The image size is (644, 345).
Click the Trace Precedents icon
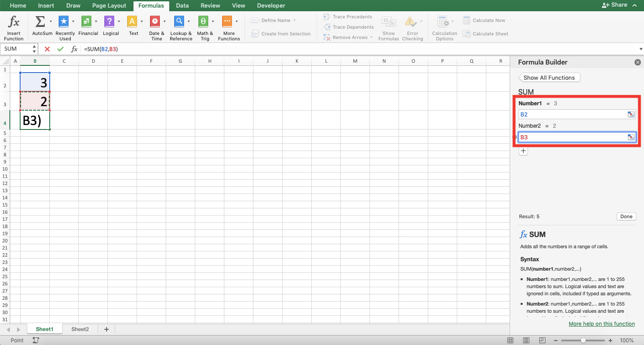tap(326, 16)
